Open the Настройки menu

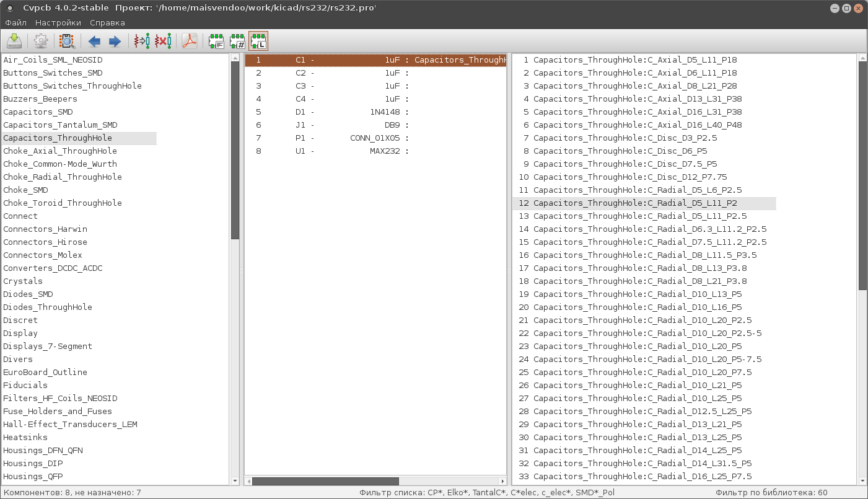pos(58,22)
